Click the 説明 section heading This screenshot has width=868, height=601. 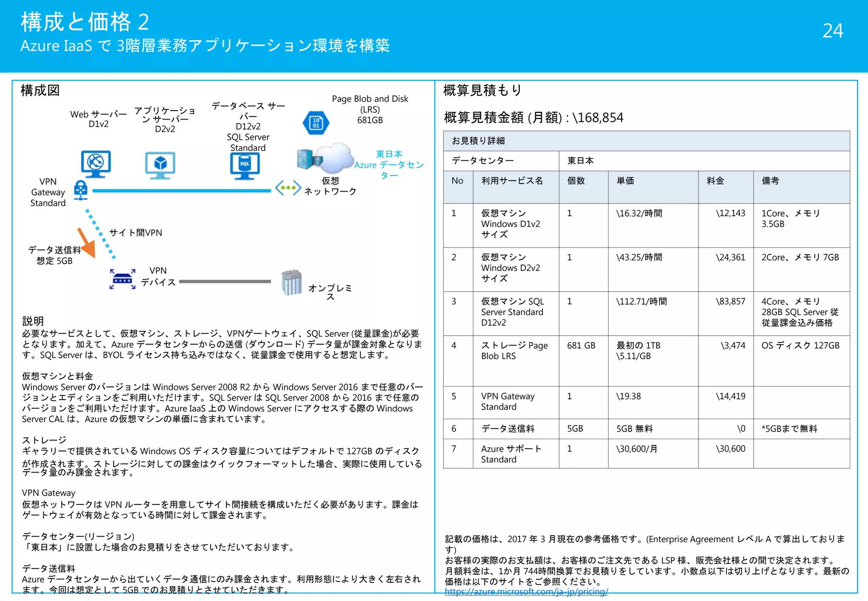33,321
